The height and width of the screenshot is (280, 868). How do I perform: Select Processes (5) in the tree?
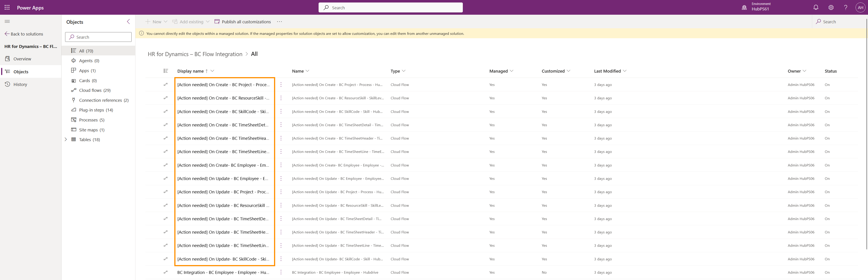[x=99, y=120]
